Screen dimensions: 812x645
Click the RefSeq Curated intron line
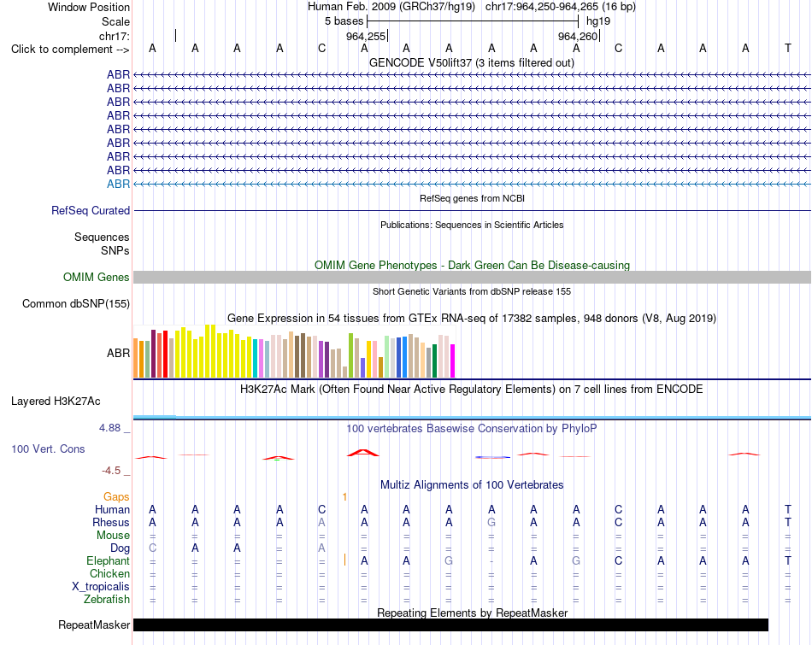click(472, 211)
